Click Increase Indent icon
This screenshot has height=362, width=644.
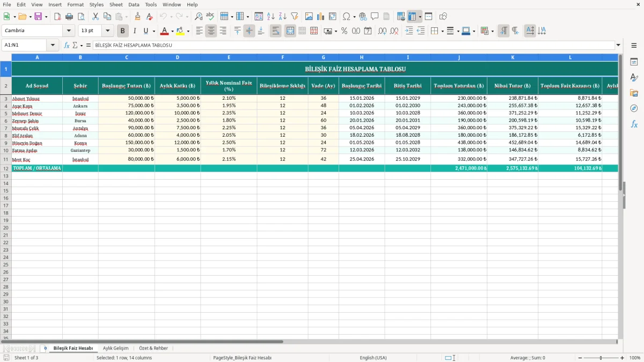click(x=409, y=31)
